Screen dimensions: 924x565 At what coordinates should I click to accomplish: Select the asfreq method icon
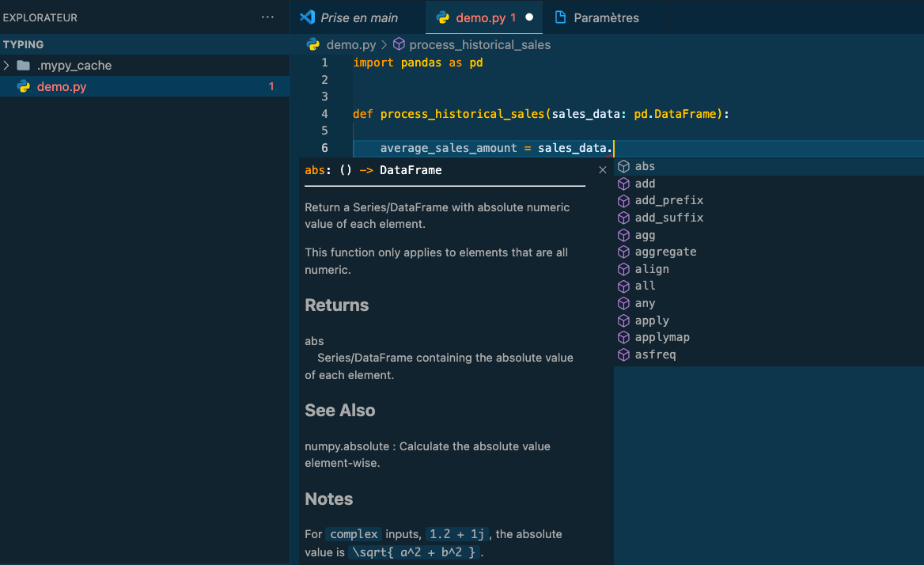623,355
